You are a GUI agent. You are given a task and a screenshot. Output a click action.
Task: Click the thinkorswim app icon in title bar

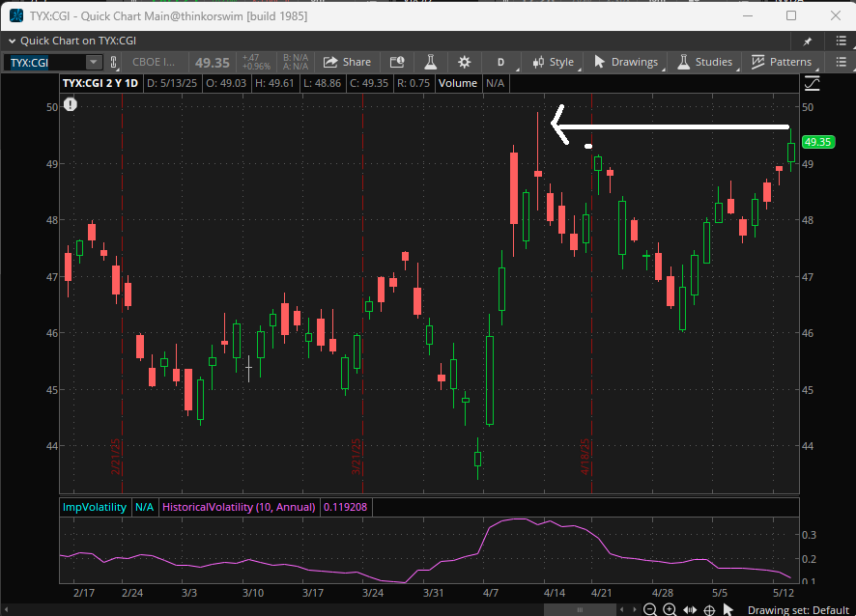point(16,15)
